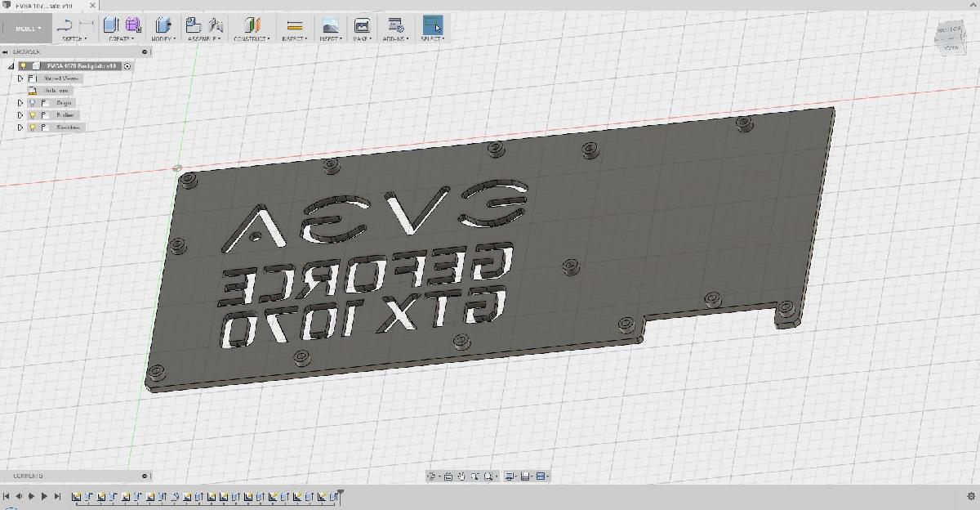Select the Pan tool in navigation bar
The width and height of the screenshot is (980, 510).
pyautogui.click(x=461, y=476)
